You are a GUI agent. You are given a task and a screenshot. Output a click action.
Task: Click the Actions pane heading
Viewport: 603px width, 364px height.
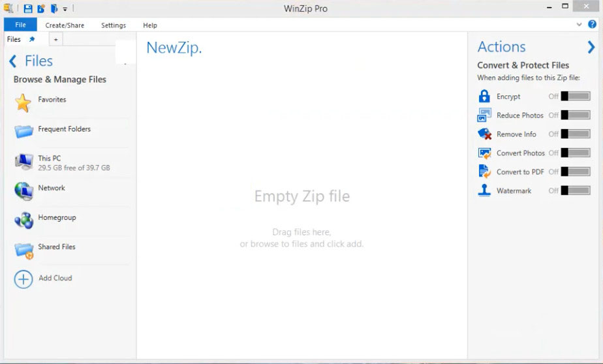point(501,47)
